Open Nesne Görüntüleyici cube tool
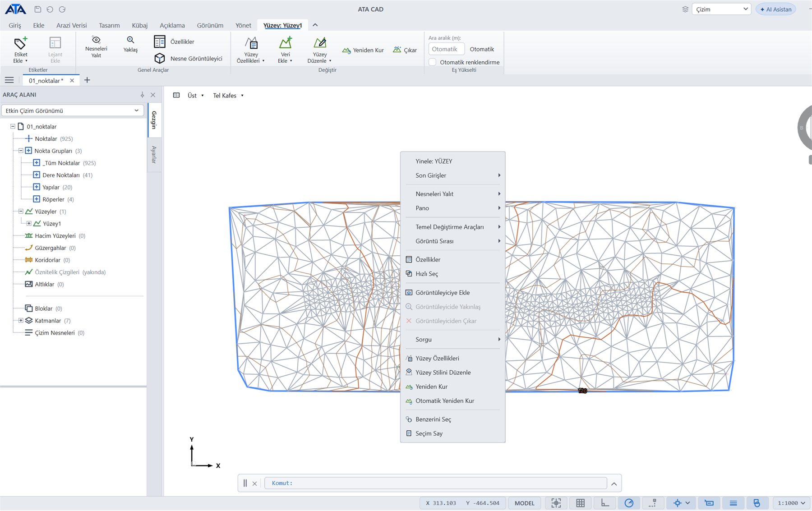812x511 pixels. click(188, 58)
